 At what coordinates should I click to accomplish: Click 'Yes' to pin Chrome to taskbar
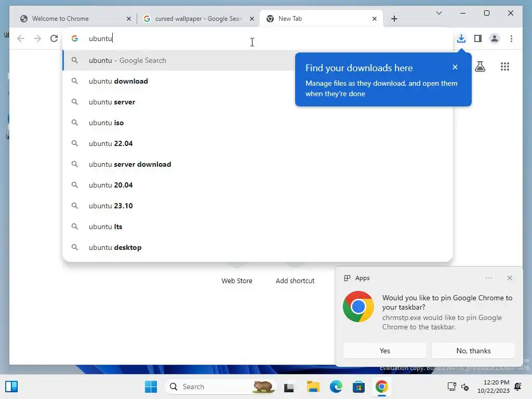[x=384, y=351]
